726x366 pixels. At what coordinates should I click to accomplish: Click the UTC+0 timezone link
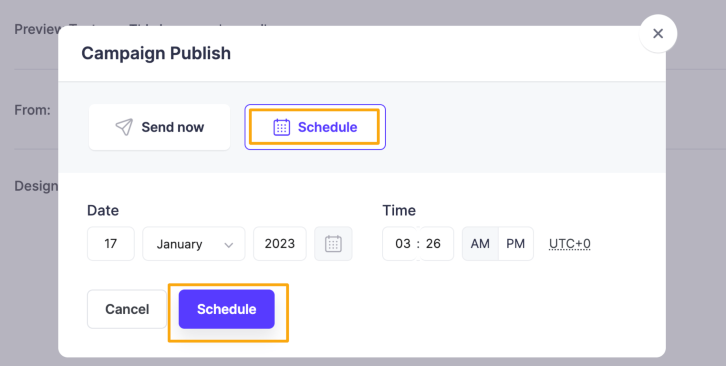pyautogui.click(x=570, y=244)
